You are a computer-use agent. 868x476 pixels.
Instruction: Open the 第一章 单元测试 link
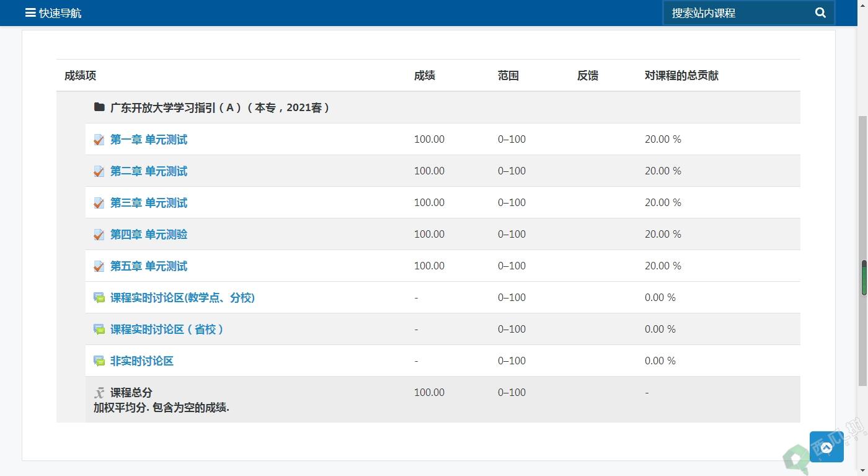click(148, 140)
